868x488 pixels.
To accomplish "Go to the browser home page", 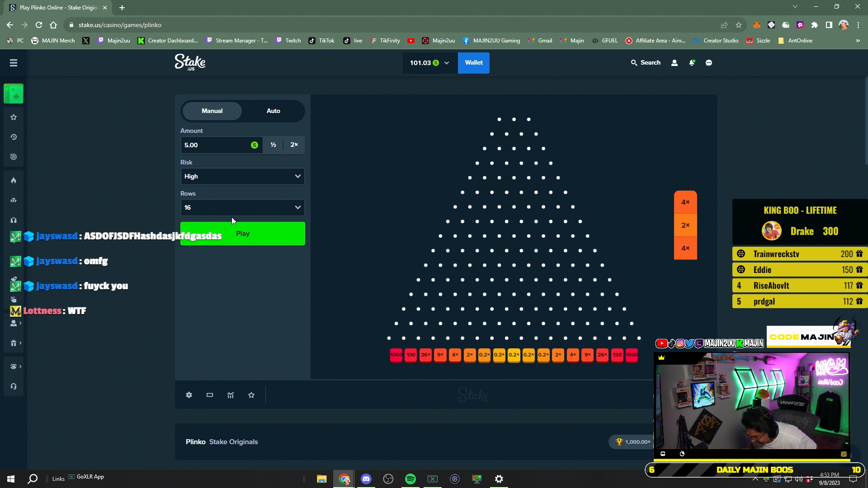I will [53, 25].
